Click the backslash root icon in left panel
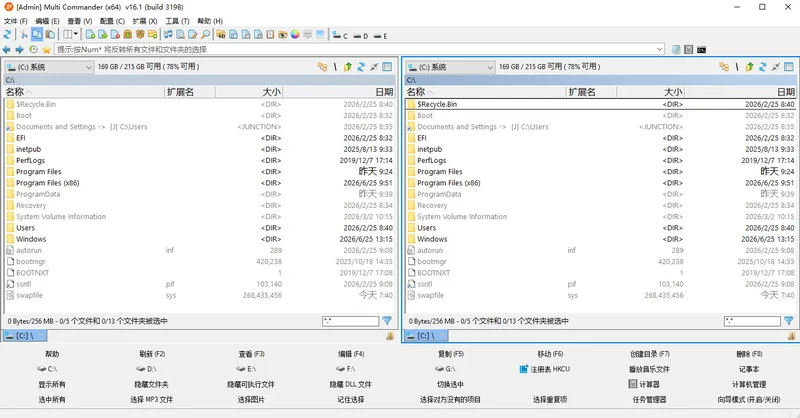The image size is (800, 418). (335, 66)
